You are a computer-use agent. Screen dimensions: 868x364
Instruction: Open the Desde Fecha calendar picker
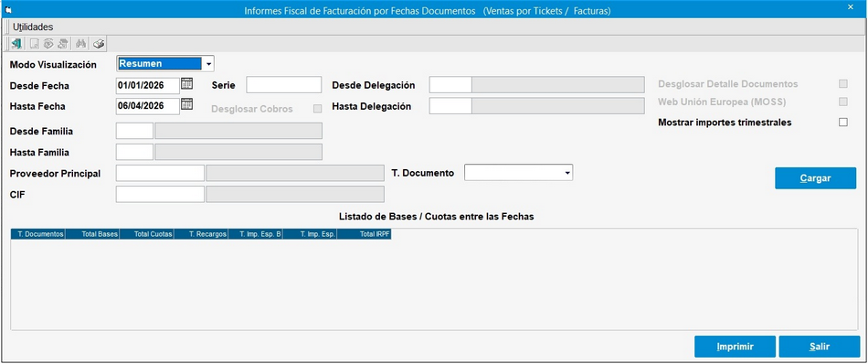[x=187, y=83]
